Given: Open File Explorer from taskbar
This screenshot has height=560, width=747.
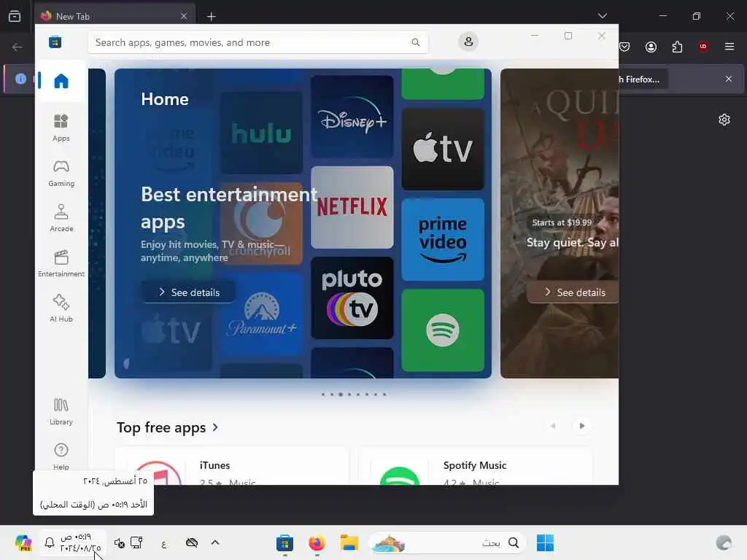Looking at the screenshot, I should tap(349, 542).
